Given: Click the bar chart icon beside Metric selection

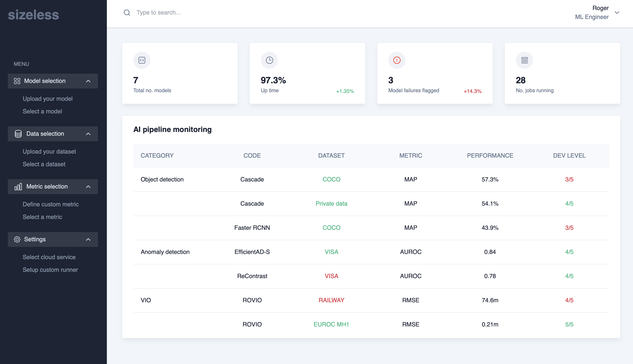Looking at the screenshot, I should pos(18,186).
